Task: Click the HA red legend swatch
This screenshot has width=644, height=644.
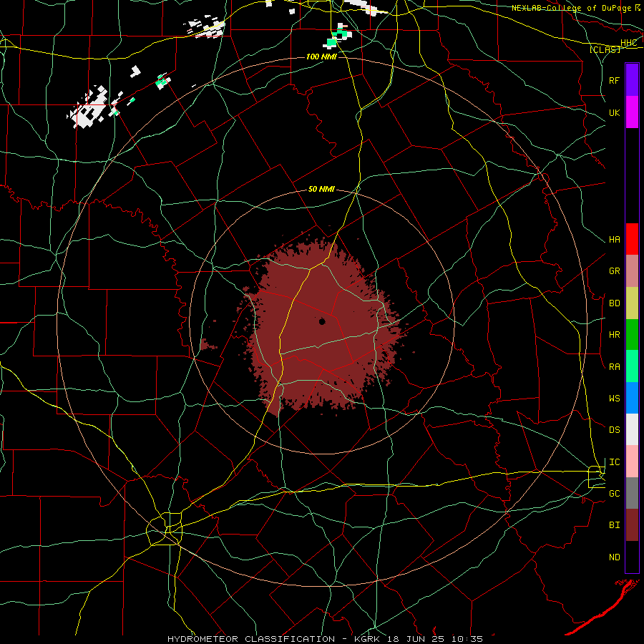Action: [x=632, y=239]
